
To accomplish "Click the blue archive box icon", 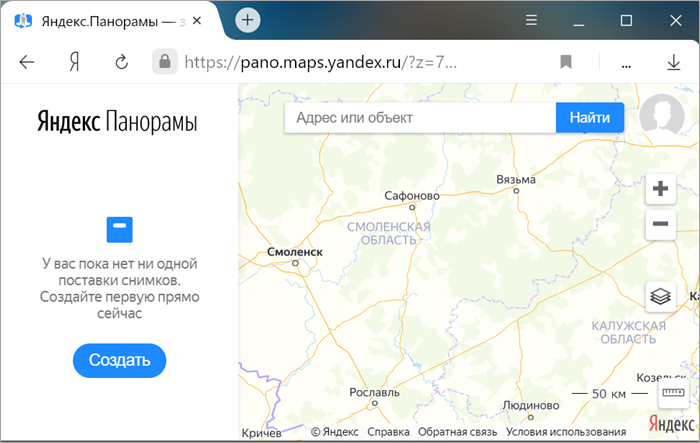I will click(x=120, y=230).
